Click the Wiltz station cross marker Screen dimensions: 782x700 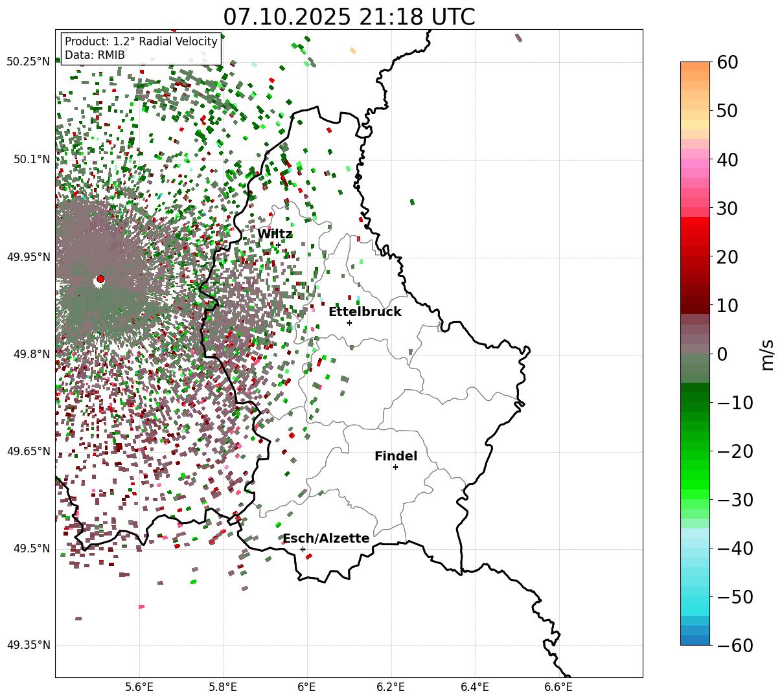point(278,245)
